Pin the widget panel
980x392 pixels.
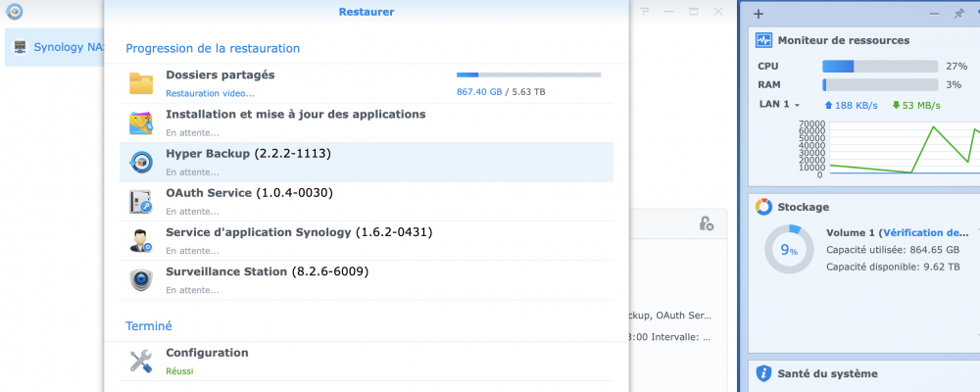[958, 14]
